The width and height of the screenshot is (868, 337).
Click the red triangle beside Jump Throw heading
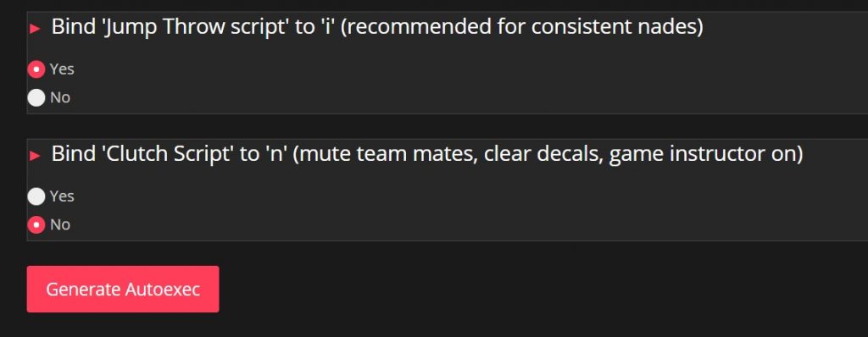36,29
